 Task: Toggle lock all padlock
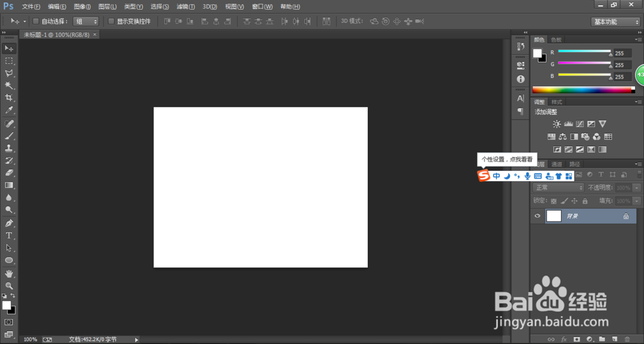(585, 201)
